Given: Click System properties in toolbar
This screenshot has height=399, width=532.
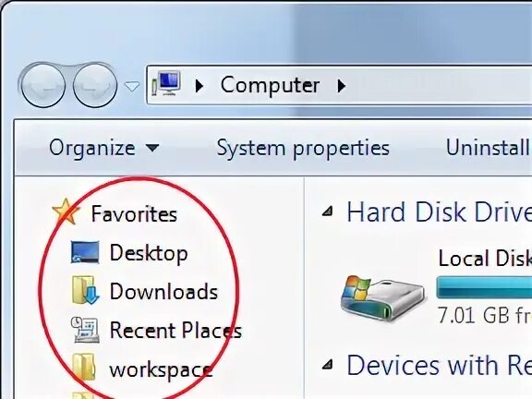Looking at the screenshot, I should 303,149.
